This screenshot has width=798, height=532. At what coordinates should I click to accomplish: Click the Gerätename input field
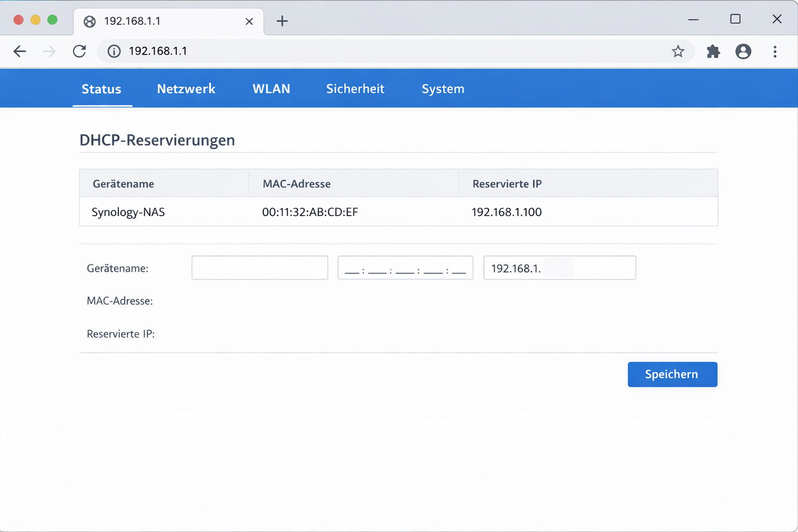pos(259,268)
